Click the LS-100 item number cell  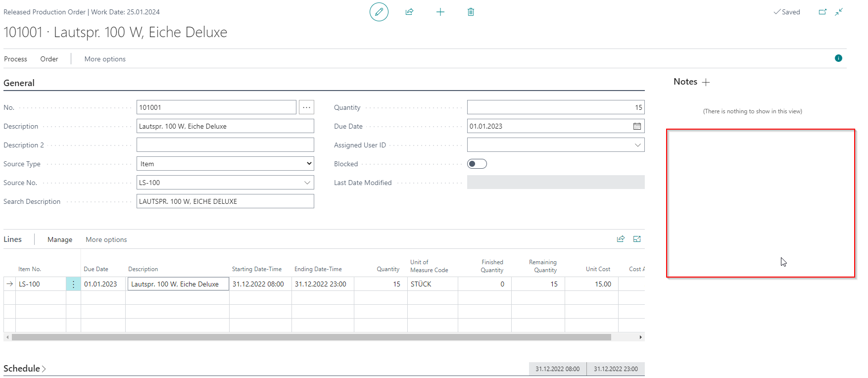[41, 284]
